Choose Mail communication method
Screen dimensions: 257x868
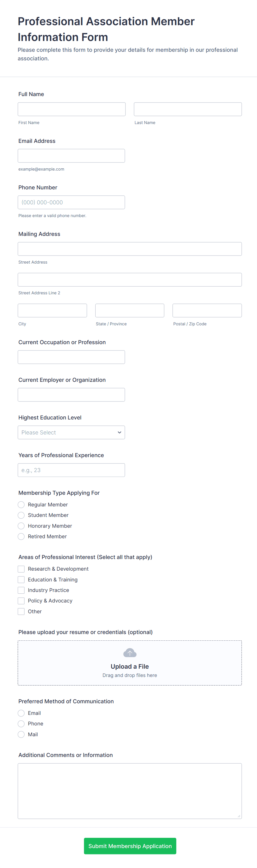tap(21, 734)
